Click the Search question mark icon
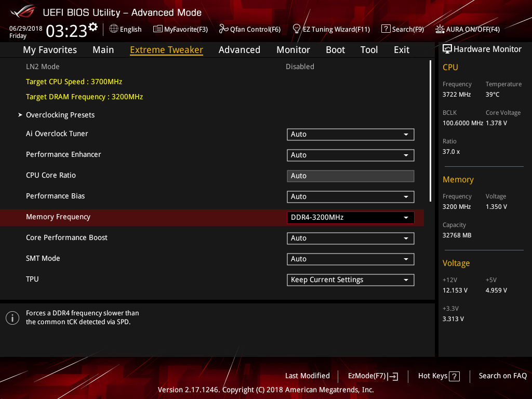The height and width of the screenshot is (399, 532). pyautogui.click(x=386, y=29)
